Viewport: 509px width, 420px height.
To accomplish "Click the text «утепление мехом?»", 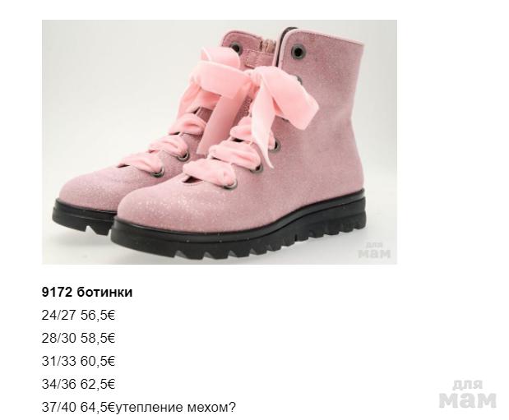I will click(x=175, y=408).
